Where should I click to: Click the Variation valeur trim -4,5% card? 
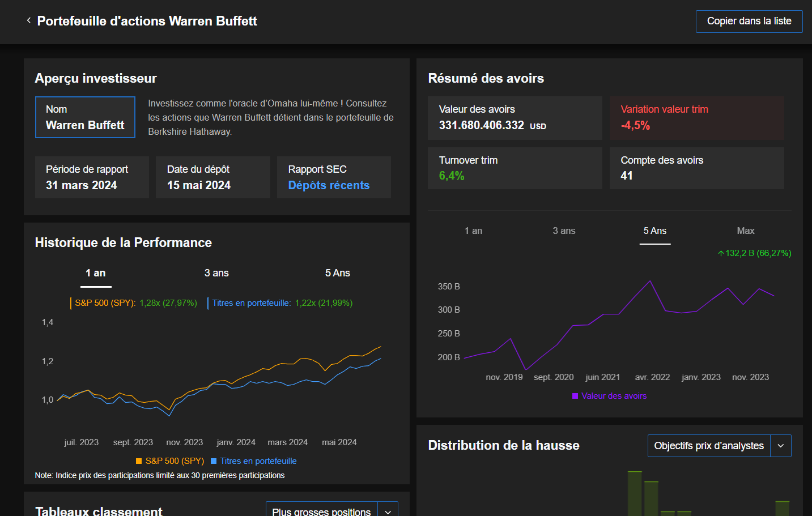pos(697,118)
